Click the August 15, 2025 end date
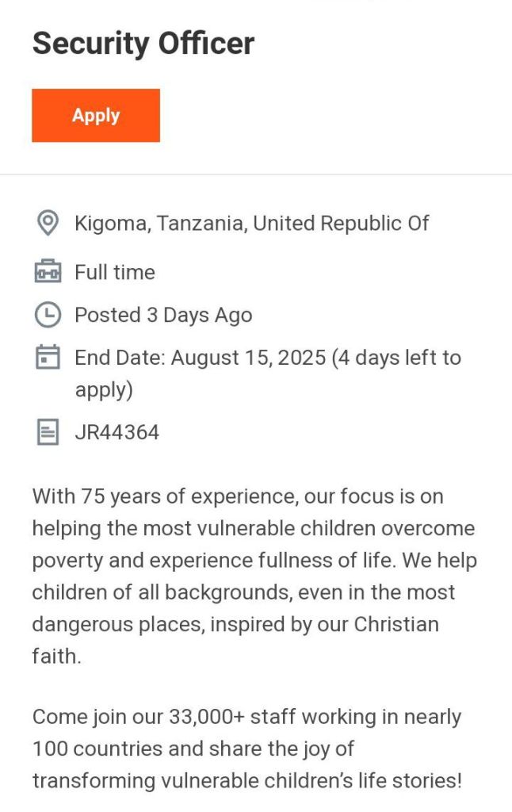 [248, 358]
